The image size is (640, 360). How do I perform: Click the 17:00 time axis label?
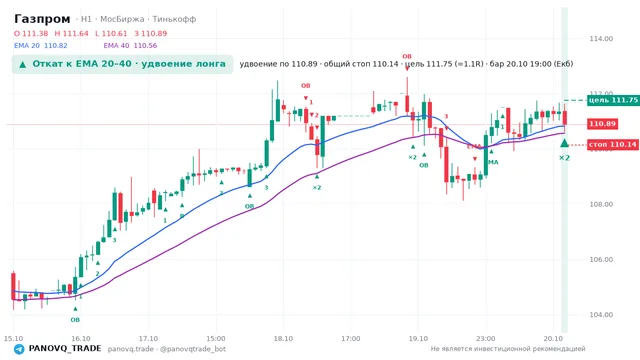[351, 339]
